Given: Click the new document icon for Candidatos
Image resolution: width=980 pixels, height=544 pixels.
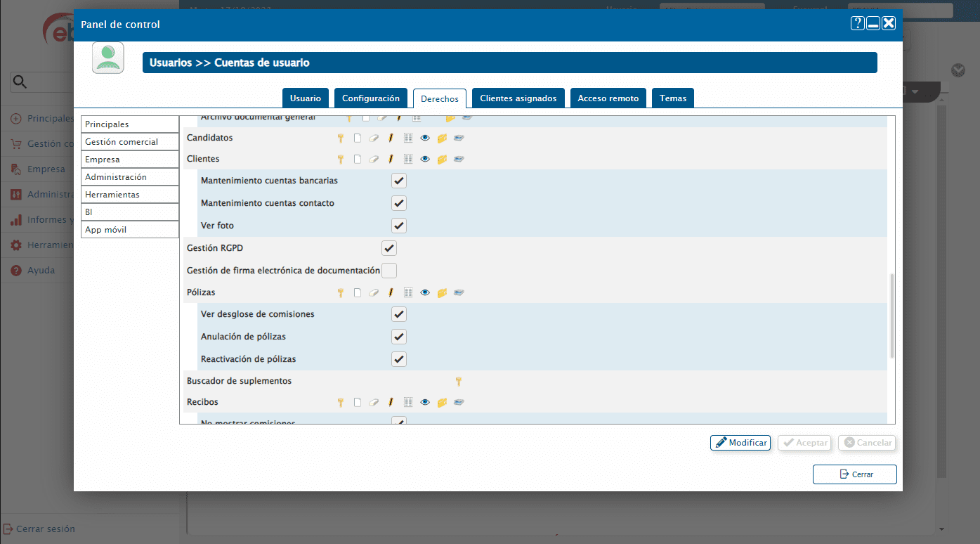Looking at the screenshot, I should (358, 138).
